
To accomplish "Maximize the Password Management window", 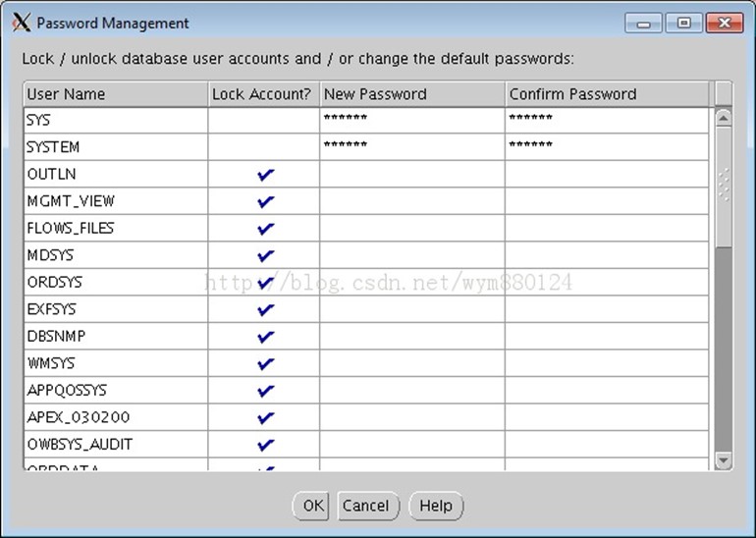I will pyautogui.click(x=683, y=23).
